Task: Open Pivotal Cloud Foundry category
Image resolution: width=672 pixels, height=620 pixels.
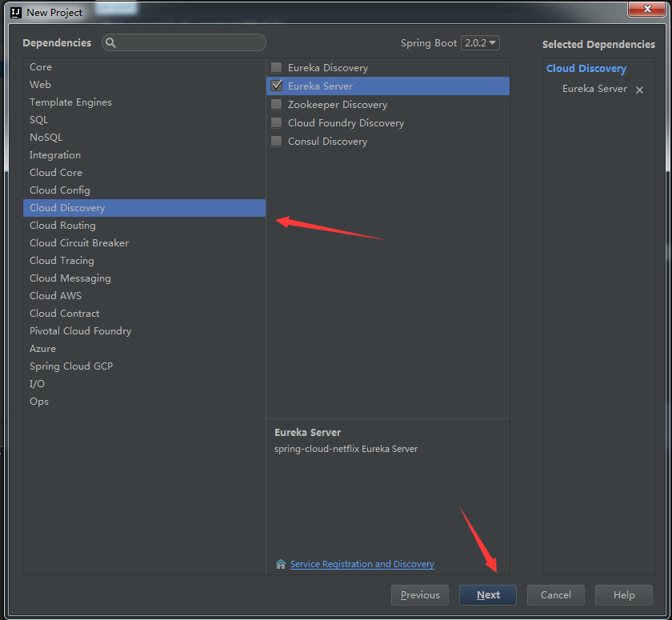Action: tap(145, 330)
